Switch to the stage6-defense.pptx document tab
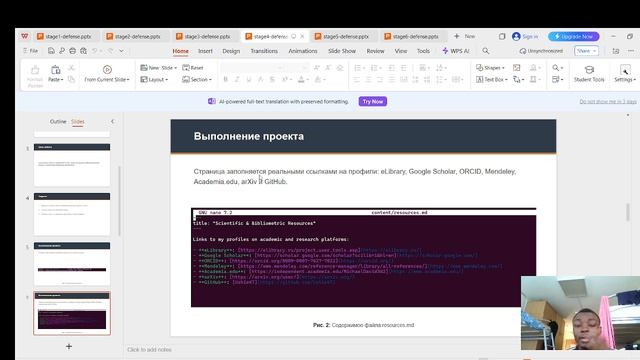This screenshot has height=360, width=640. [413, 36]
